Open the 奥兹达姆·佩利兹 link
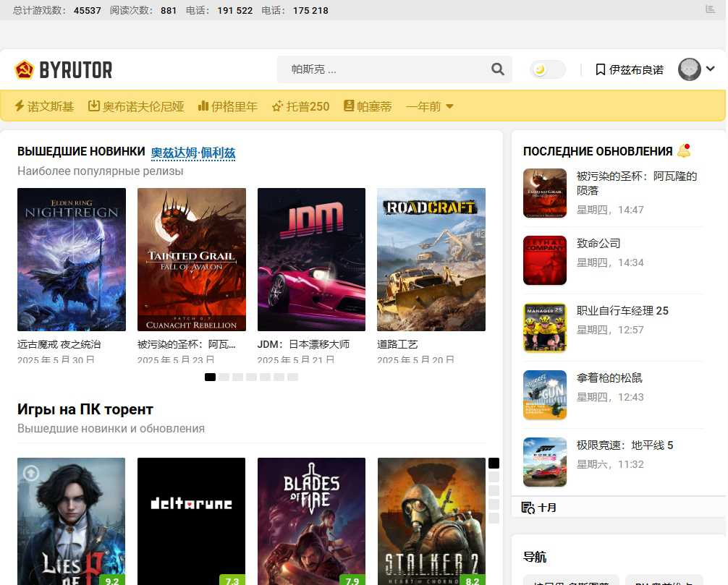The height and width of the screenshot is (585, 728). click(x=191, y=152)
